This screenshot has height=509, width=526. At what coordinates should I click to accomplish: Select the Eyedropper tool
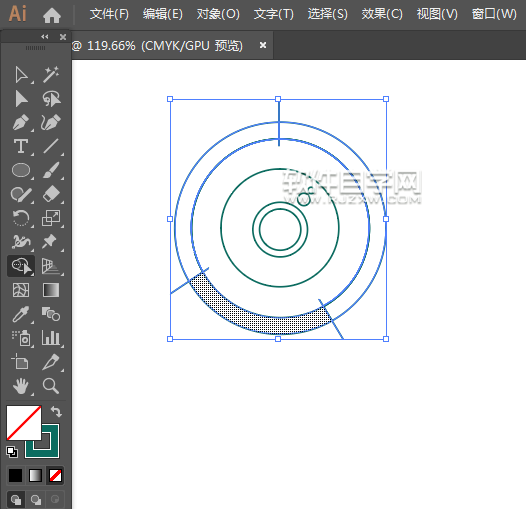pos(21,314)
